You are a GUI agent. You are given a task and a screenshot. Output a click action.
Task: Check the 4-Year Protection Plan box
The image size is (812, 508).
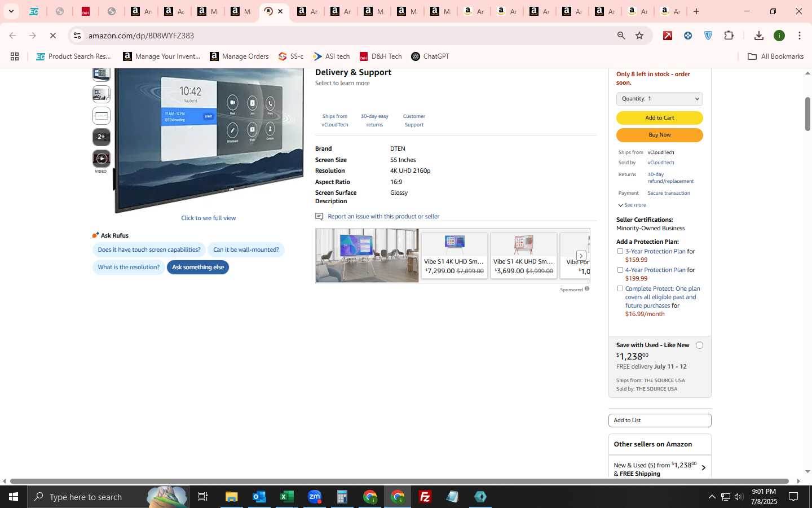pos(620,270)
